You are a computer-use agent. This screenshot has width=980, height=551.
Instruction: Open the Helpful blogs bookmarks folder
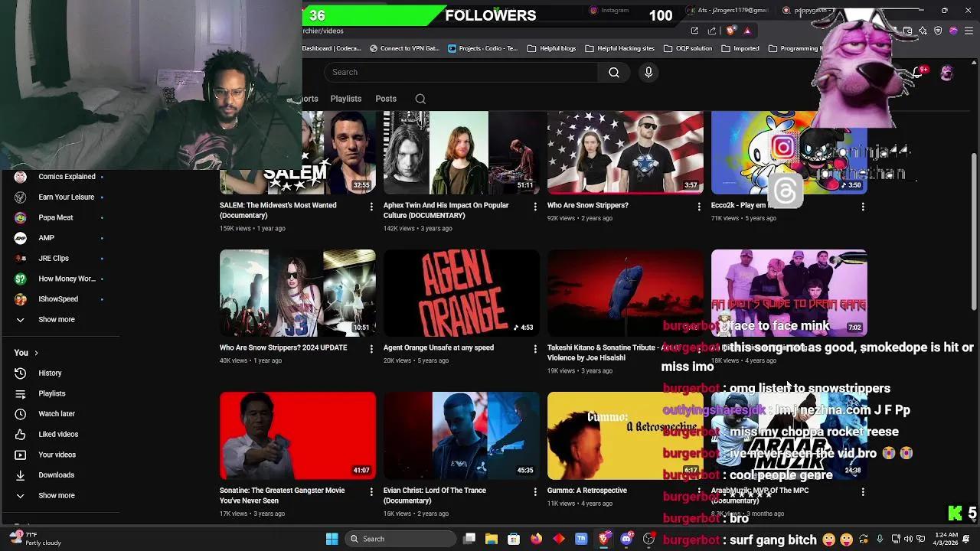coord(552,48)
